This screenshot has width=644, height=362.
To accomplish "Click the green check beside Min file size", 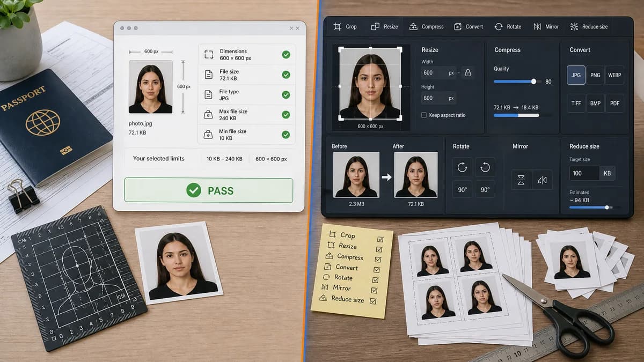I will (x=286, y=135).
